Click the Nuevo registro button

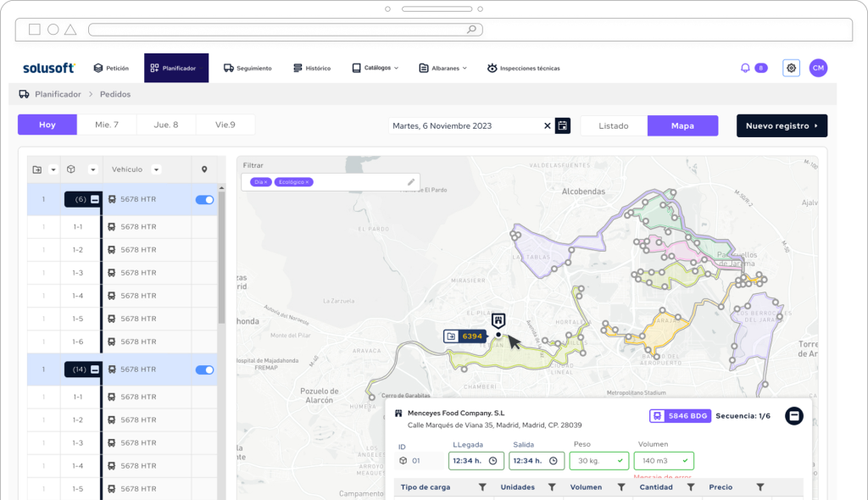click(781, 125)
